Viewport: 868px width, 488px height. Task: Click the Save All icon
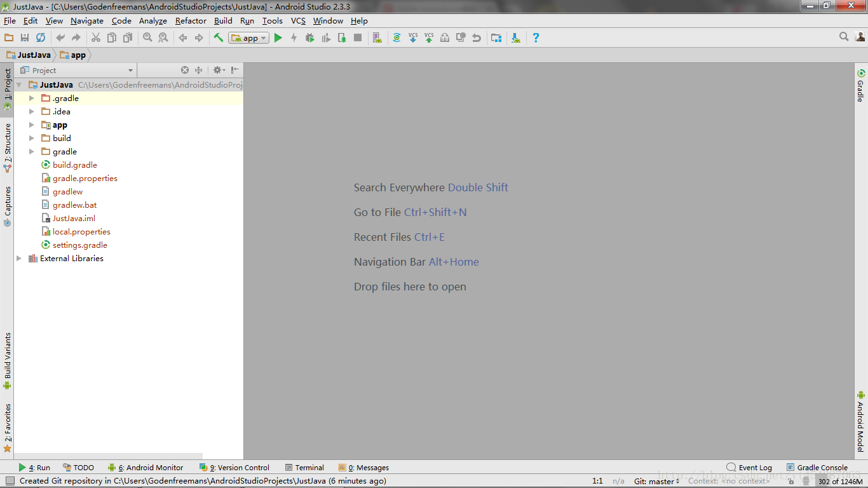(25, 38)
